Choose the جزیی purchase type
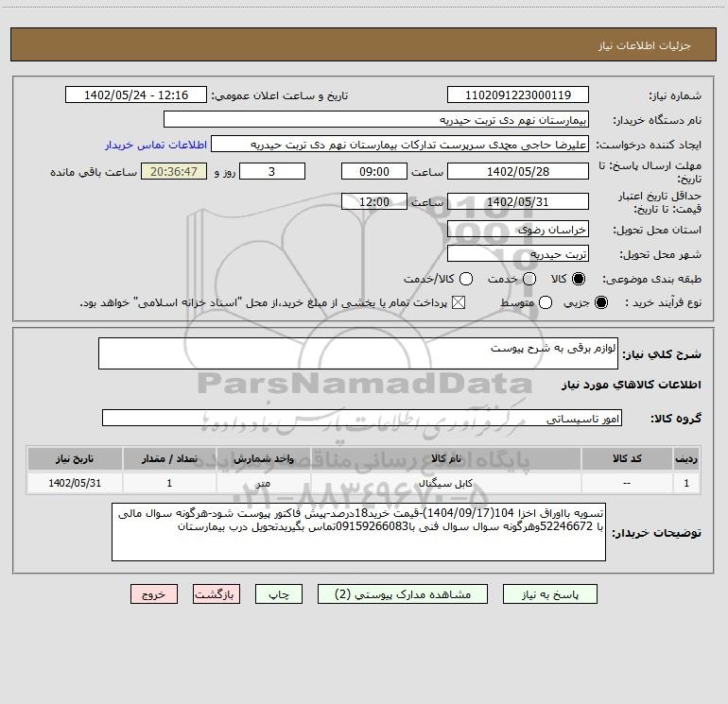This screenshot has width=728, height=704. (x=600, y=302)
